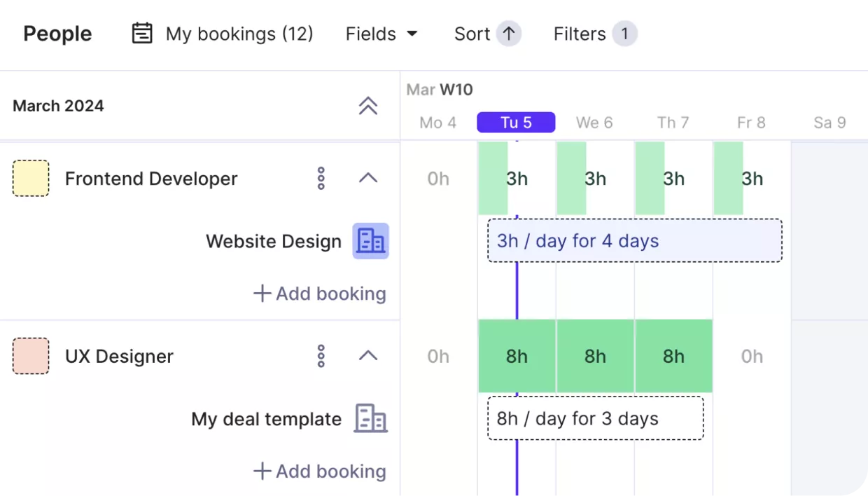Collapse the Frontend Developer row
868x496 pixels.
tap(368, 178)
